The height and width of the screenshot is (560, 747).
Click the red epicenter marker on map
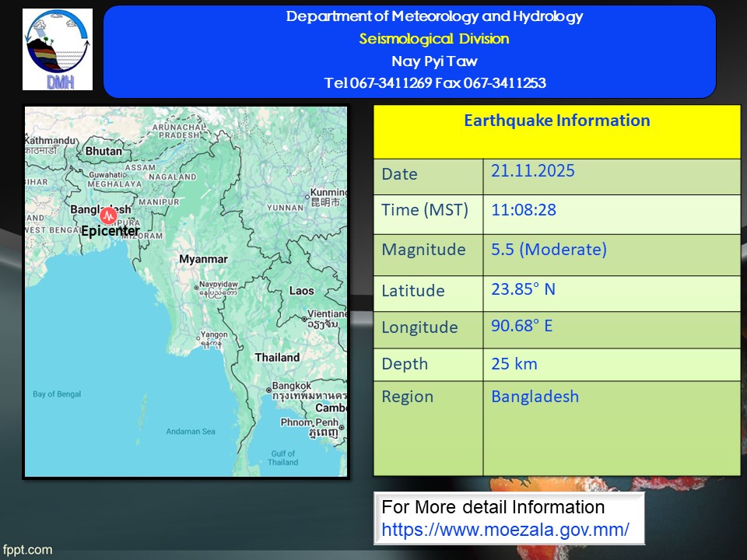[x=108, y=215]
